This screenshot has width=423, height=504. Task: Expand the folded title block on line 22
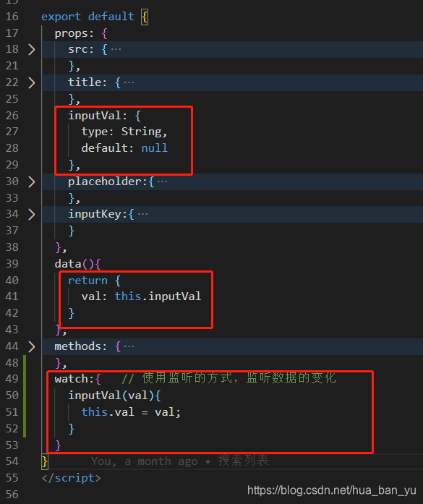(x=32, y=82)
